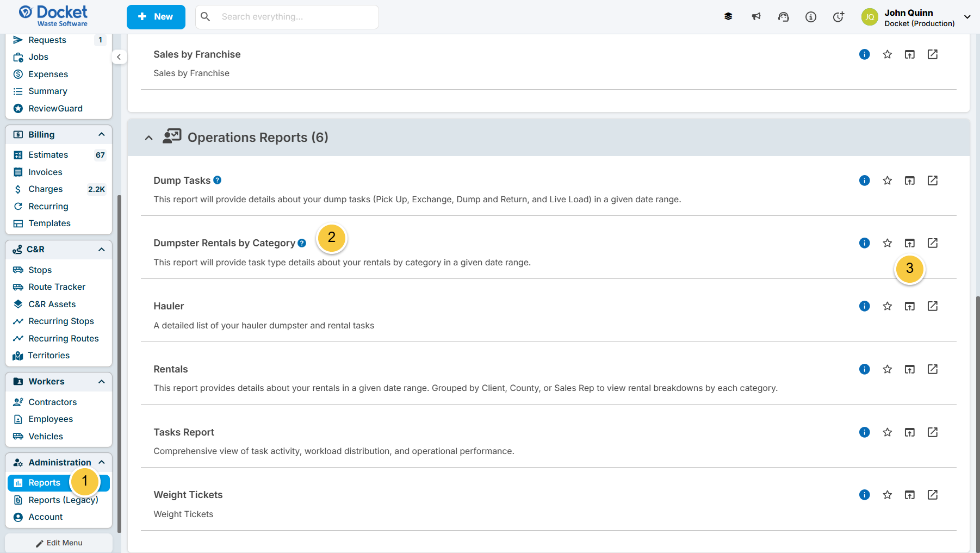Open Sales by Franchise in new tab
Image resolution: width=980 pixels, height=553 pixels.
(x=910, y=54)
